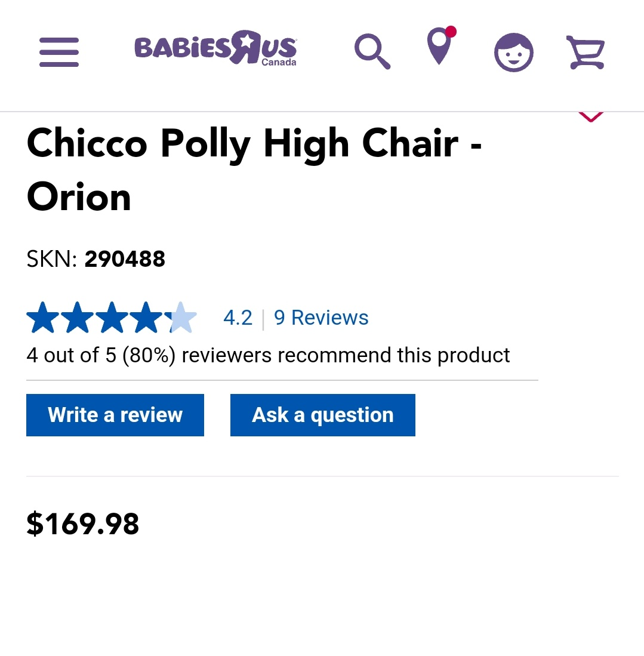The image size is (644, 656).
Task: Select the partially filled fifth star
Action: (x=180, y=318)
